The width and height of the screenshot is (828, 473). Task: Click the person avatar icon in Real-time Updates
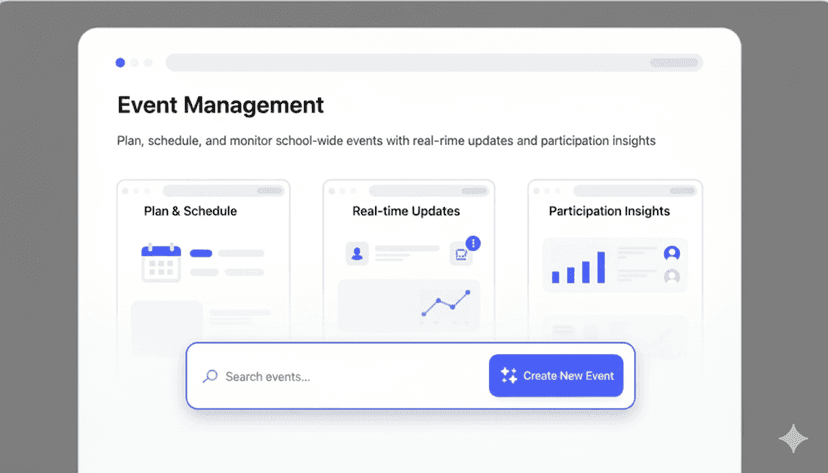click(x=357, y=253)
